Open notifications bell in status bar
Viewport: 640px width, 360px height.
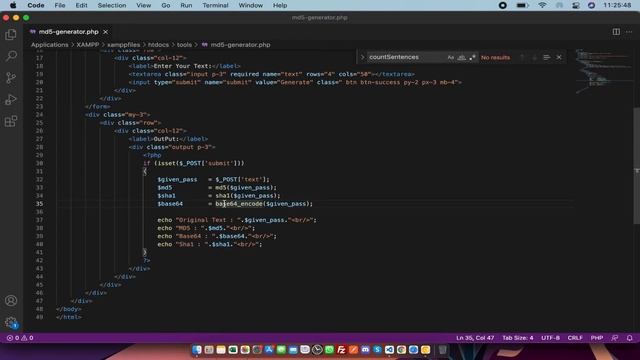[629, 338]
